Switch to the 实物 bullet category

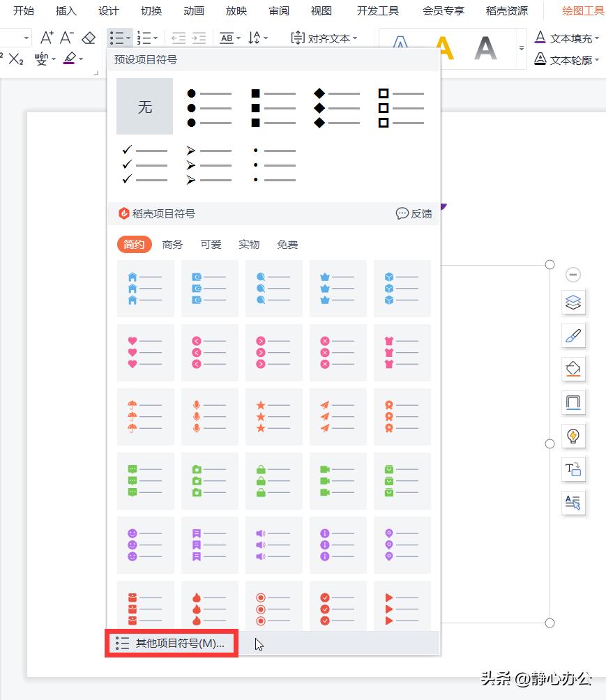tap(249, 245)
